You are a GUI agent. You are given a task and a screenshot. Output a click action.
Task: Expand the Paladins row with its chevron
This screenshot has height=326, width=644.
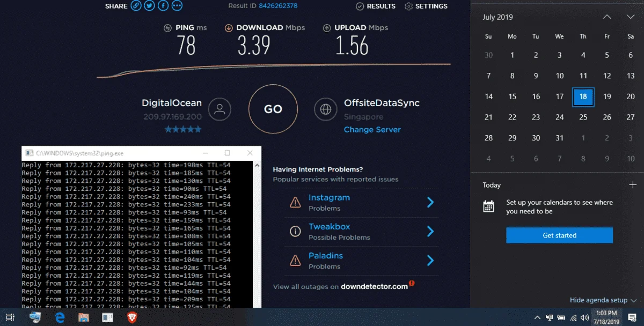tap(430, 260)
